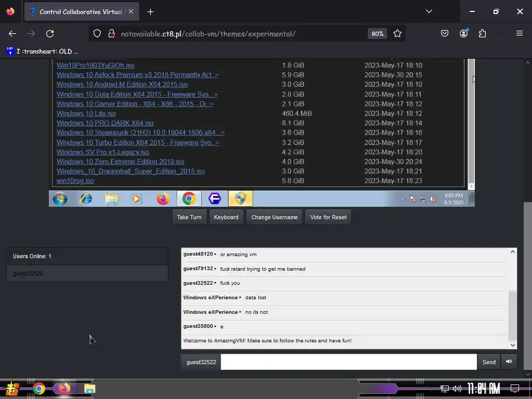Open the Pocket save icon
The image size is (532, 399).
445,33
